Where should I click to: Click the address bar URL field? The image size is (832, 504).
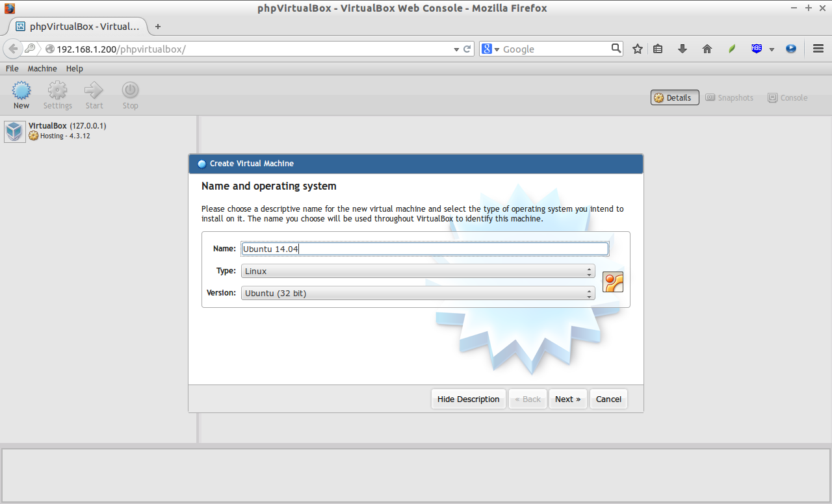pos(253,49)
